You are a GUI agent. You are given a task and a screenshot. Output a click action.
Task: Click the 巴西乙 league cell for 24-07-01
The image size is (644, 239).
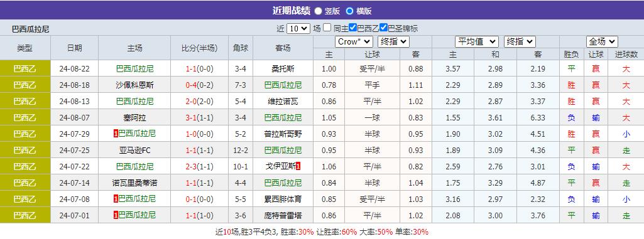[x=25, y=216]
